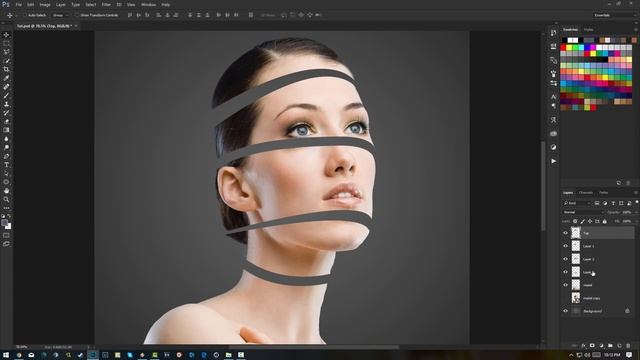Open the Auto-Select Group dropdown
The image size is (640, 360).
pyautogui.click(x=60, y=15)
